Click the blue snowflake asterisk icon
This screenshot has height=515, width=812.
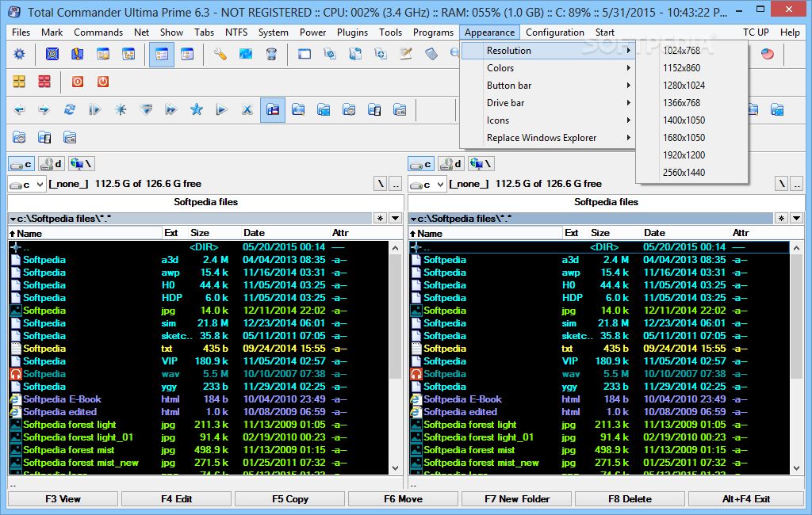pyautogui.click(x=121, y=109)
